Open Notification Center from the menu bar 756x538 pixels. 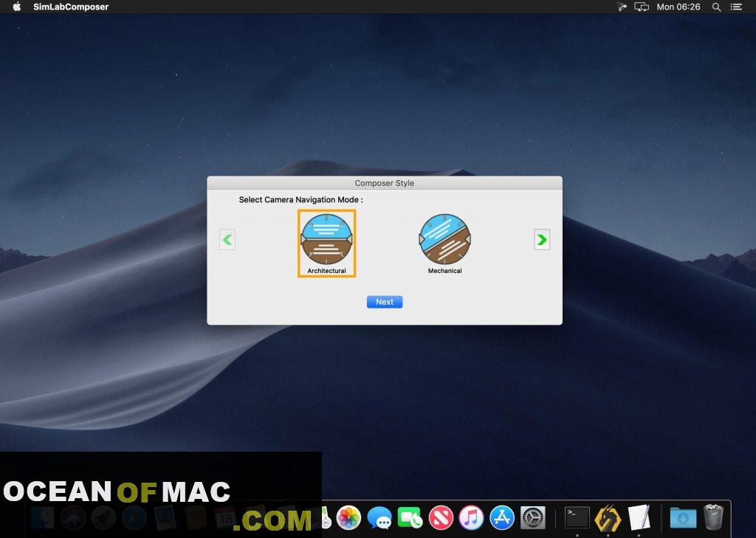[x=736, y=7]
